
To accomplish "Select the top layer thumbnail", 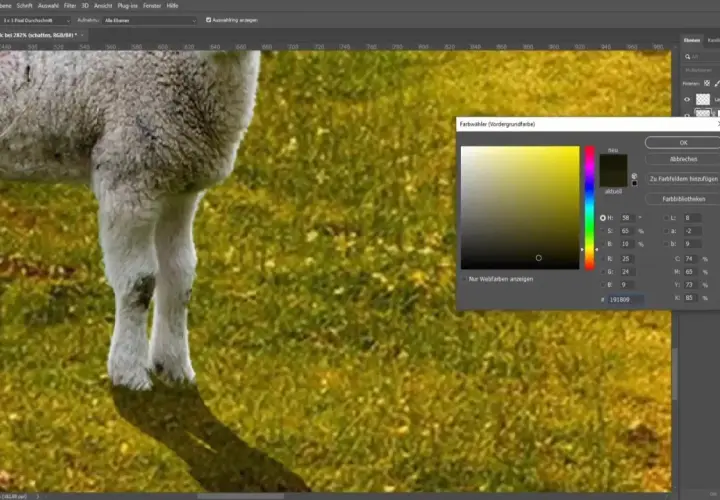I will pyautogui.click(x=703, y=99).
